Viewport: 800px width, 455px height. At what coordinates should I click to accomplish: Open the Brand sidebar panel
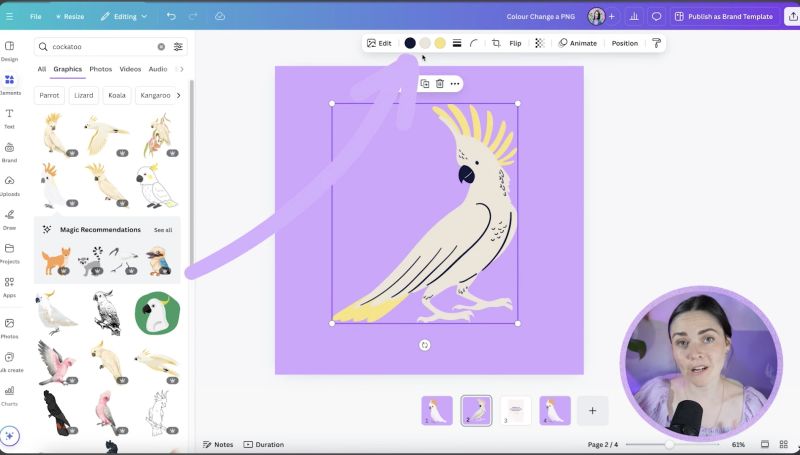(x=9, y=153)
